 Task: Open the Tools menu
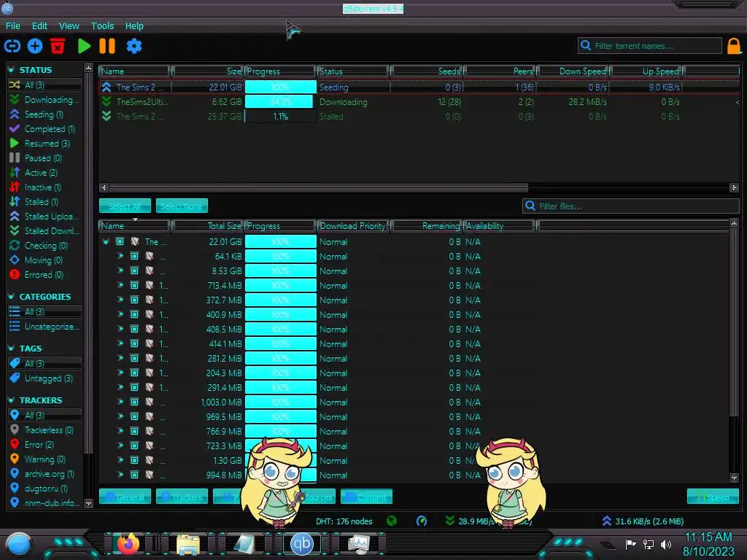(102, 26)
